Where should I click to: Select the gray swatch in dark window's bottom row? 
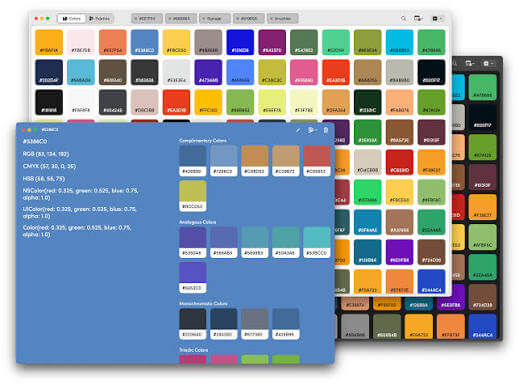point(355,327)
